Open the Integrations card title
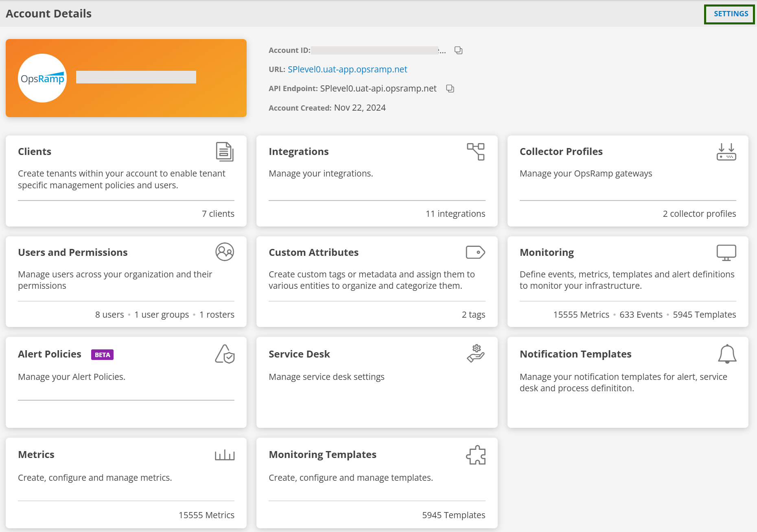This screenshot has width=757, height=532. 299,152
